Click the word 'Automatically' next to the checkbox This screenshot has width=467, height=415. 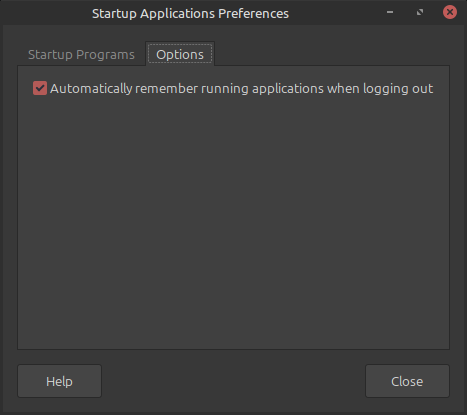click(x=91, y=89)
